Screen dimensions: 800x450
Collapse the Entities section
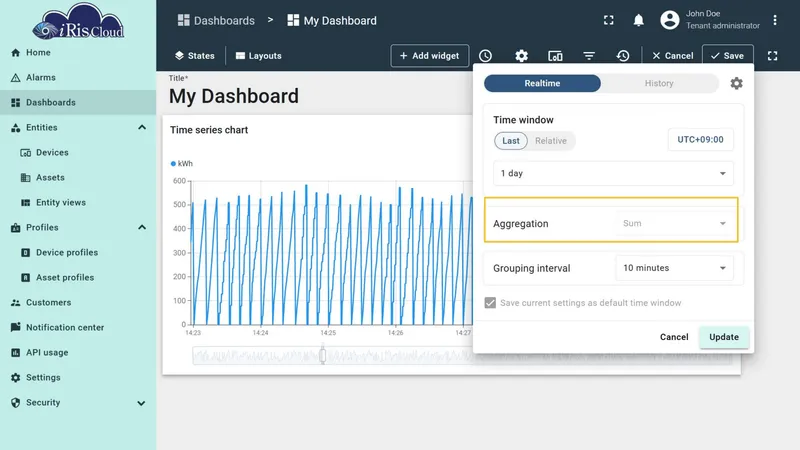pos(142,128)
